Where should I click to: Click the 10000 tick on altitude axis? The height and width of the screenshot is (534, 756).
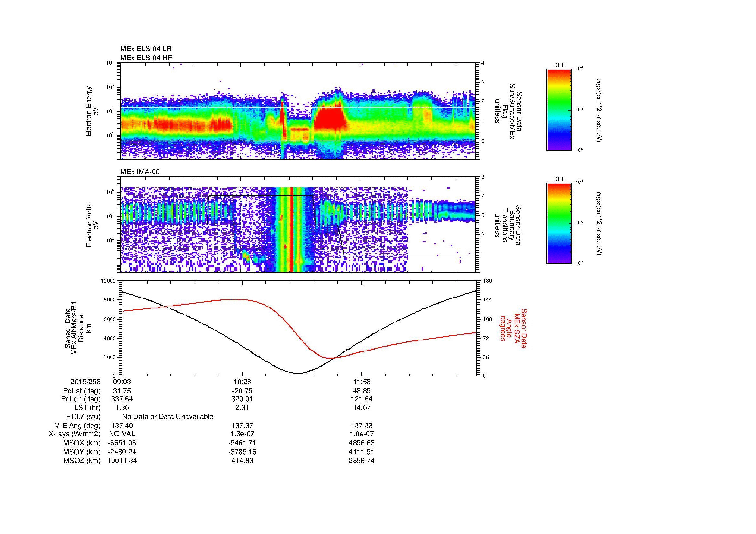pyautogui.click(x=109, y=281)
